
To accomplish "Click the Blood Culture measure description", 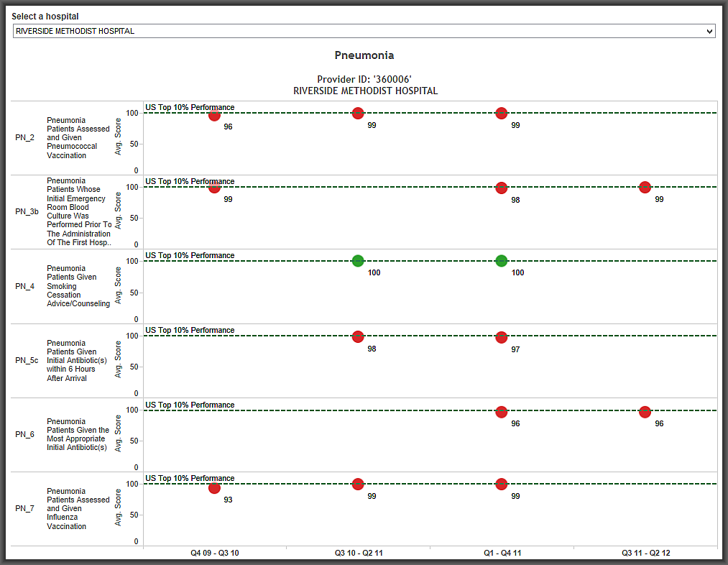I will [x=79, y=212].
